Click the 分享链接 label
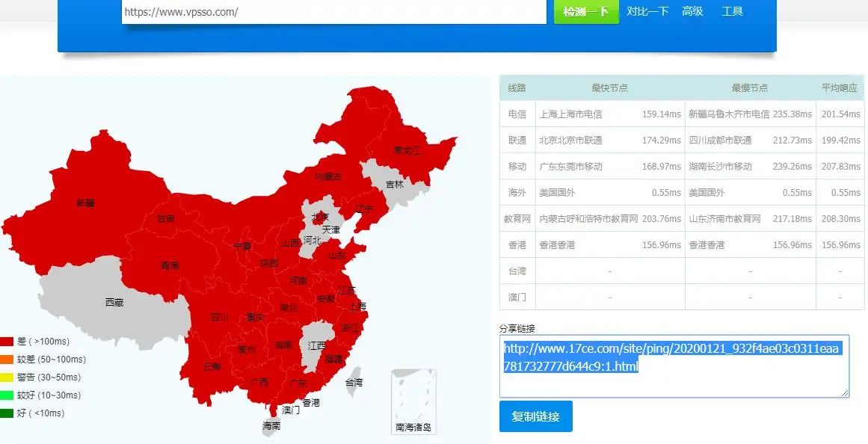 pos(517,328)
